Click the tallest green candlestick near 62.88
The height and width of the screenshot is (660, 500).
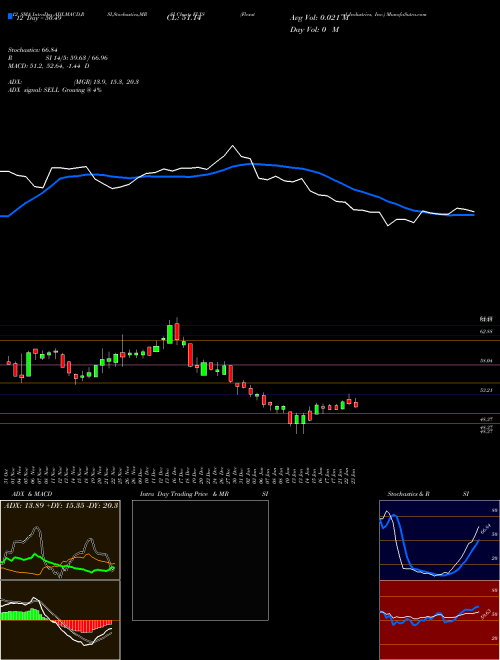(170, 334)
